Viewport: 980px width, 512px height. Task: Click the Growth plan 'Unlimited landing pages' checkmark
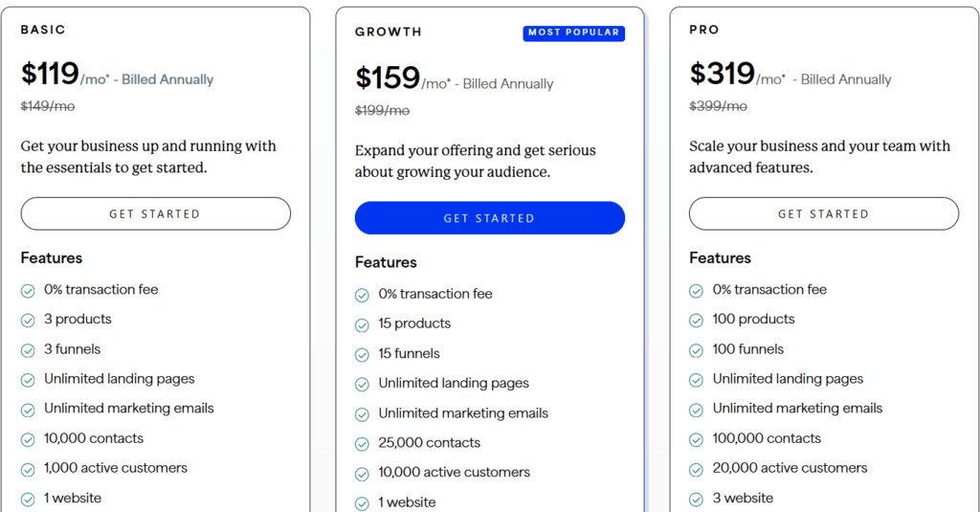pos(362,385)
